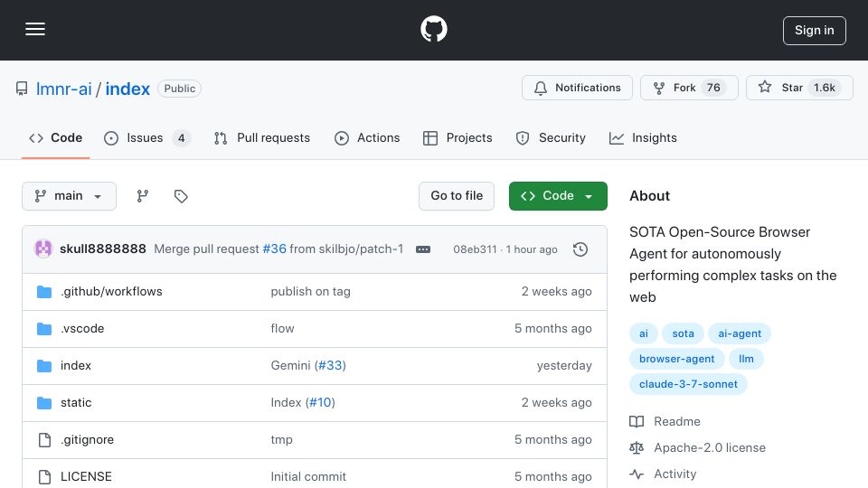
Task: Open the .gitignore file
Action: click(x=87, y=440)
